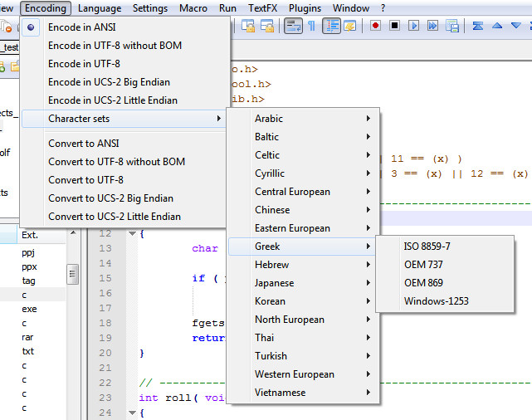Image resolution: width=532 pixels, height=420 pixels.
Task: Click the file panel scroll-up arrow
Action: [73, 232]
